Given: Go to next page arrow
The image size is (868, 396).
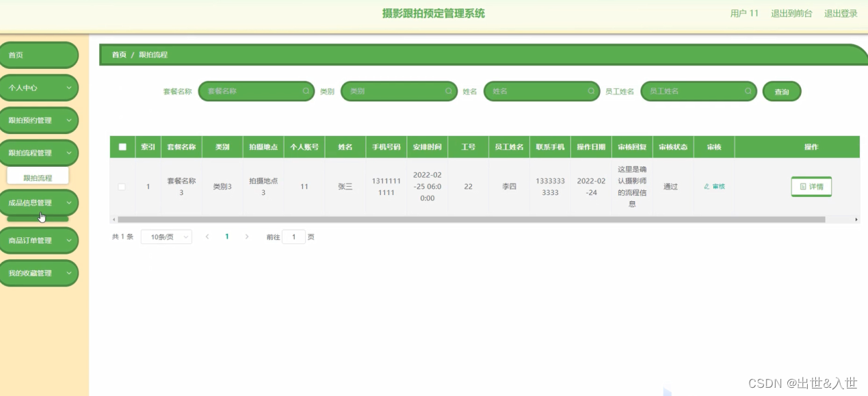Looking at the screenshot, I should 247,237.
